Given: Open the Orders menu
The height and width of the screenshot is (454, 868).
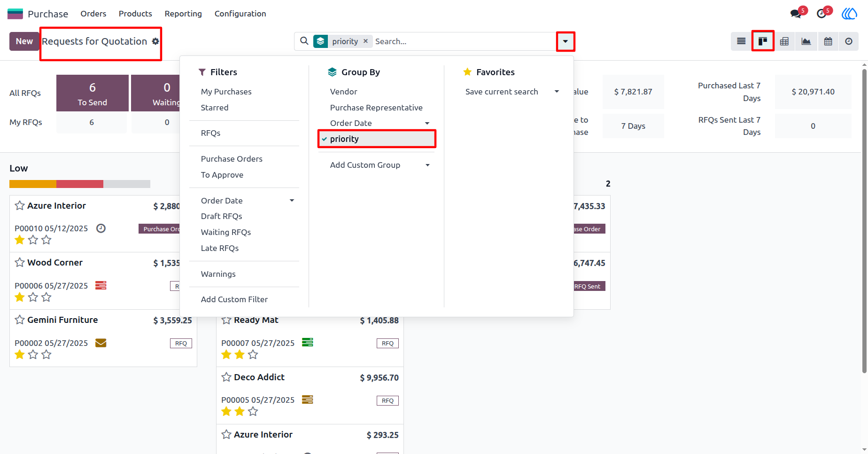Looking at the screenshot, I should click(x=93, y=14).
